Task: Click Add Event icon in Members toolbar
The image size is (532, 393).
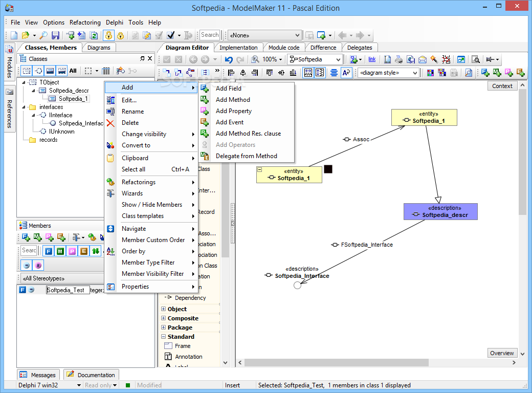Action: [x=61, y=237]
